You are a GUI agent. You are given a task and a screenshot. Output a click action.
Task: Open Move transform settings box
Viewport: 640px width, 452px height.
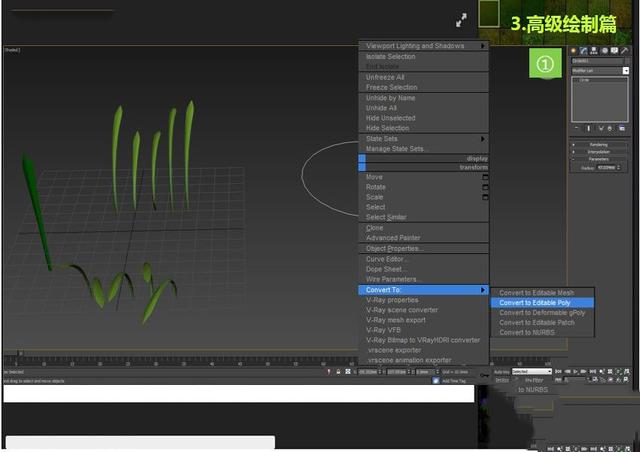(x=485, y=177)
